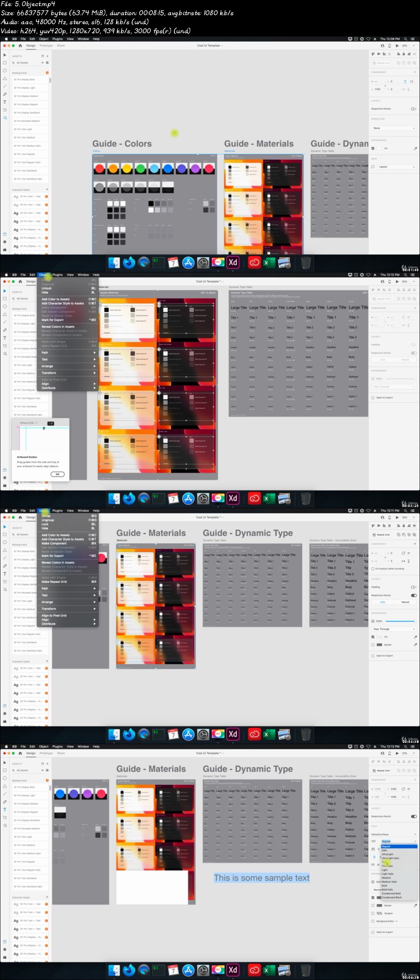
Task: Select the Artboard tool in the 12:08 PM frame
Action: coord(5,110)
